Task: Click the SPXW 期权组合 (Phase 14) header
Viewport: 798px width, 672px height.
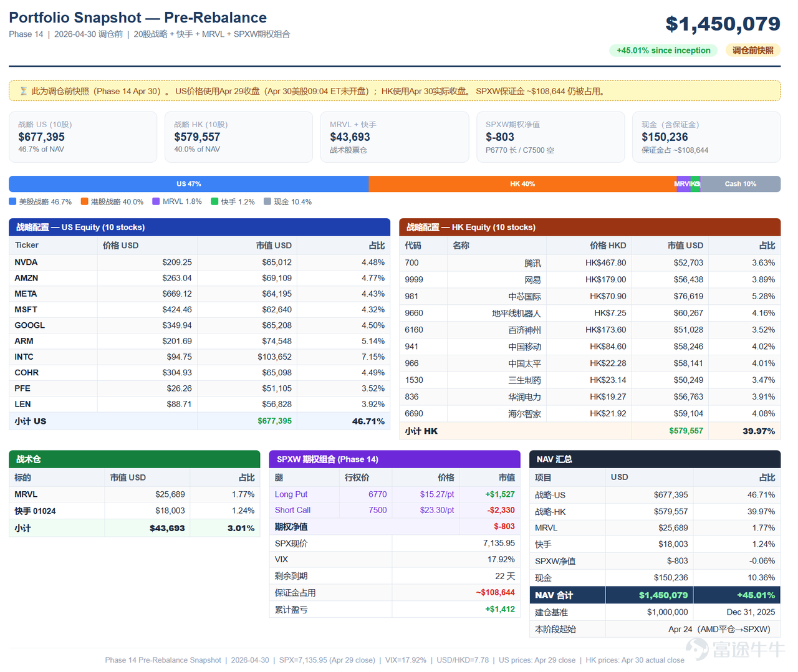Action: coord(395,459)
